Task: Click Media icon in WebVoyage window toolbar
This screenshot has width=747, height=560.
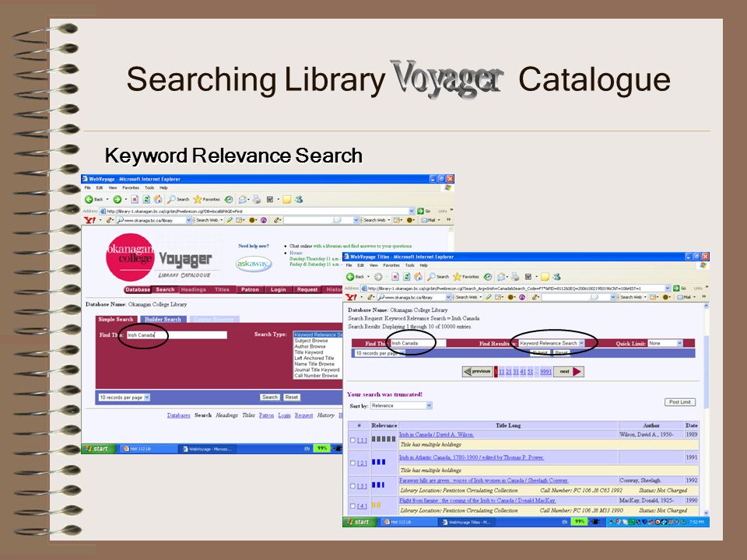Action: (x=229, y=200)
